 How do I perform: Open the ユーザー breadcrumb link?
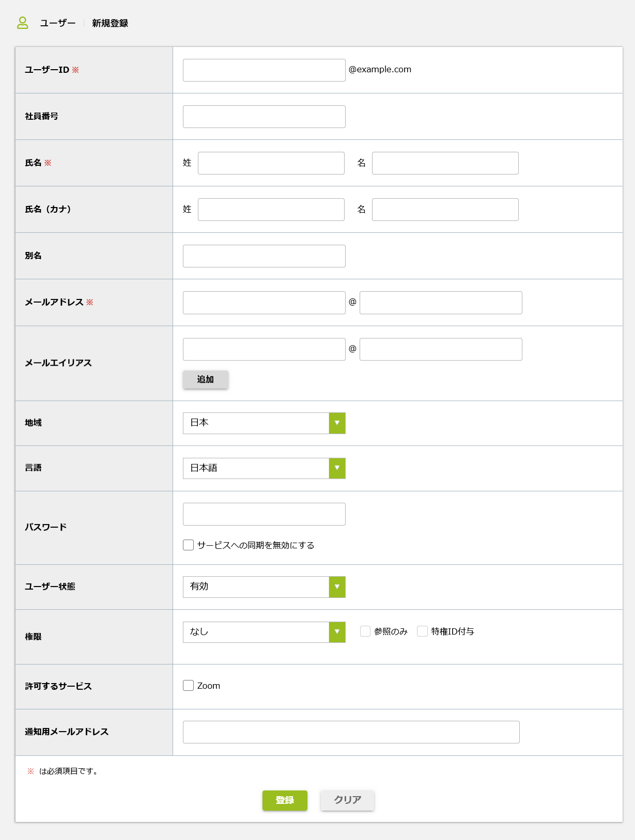tap(58, 23)
